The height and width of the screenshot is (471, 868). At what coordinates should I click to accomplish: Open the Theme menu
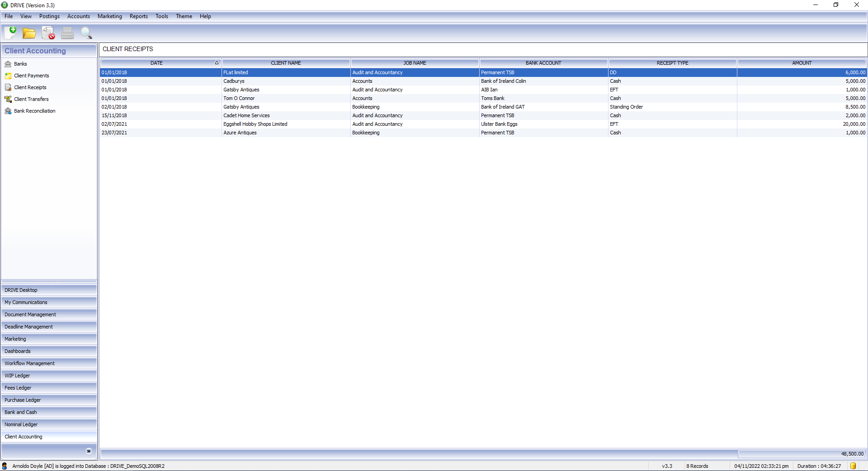[184, 16]
